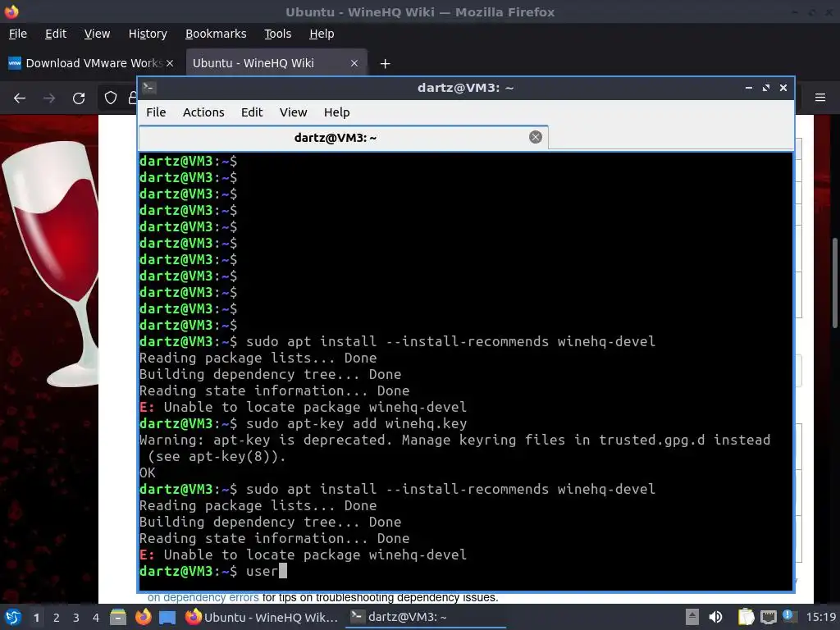Click the show desktop icon in taskbar
The width and height of the screenshot is (840, 630).
pyautogui.click(x=167, y=618)
